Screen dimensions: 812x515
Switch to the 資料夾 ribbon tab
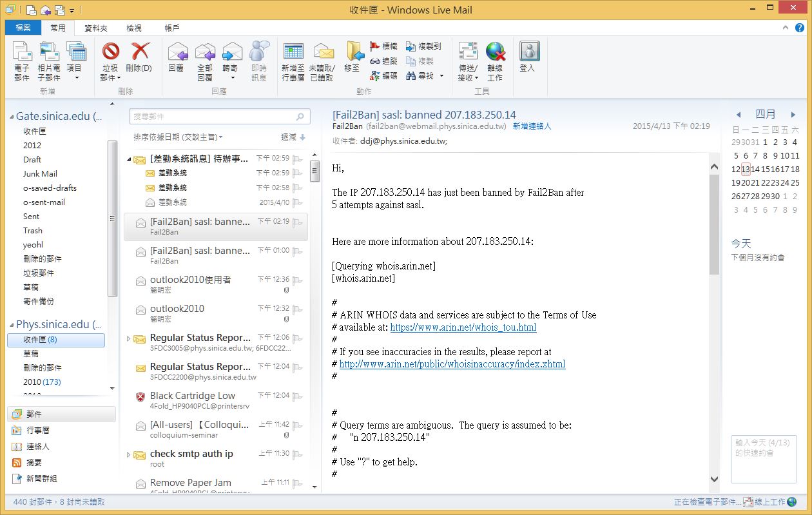(96, 28)
